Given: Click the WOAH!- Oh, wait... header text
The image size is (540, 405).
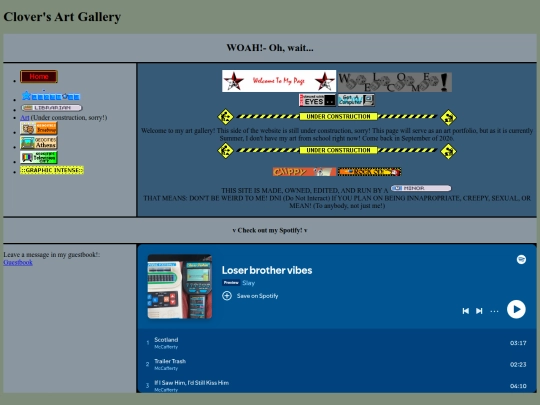Looking at the screenshot, I should pyautogui.click(x=270, y=48).
